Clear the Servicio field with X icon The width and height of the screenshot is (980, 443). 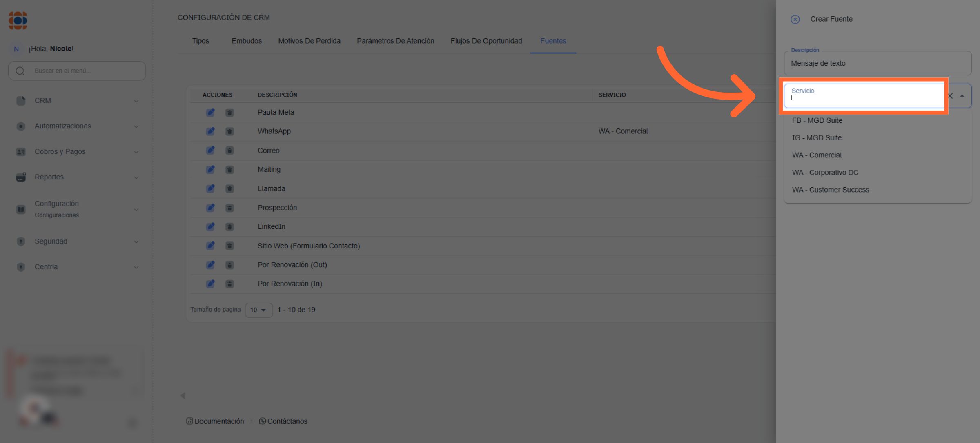(950, 96)
